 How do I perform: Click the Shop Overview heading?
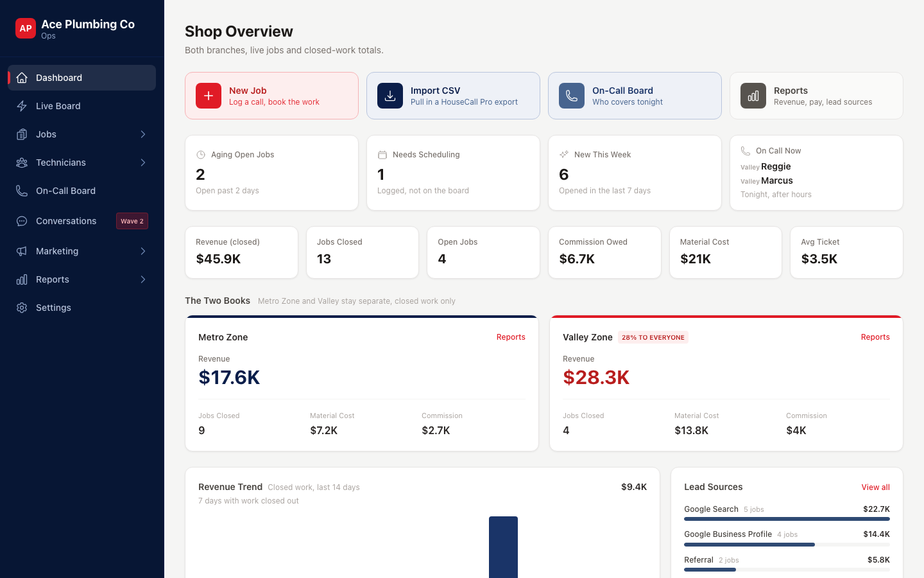click(239, 31)
